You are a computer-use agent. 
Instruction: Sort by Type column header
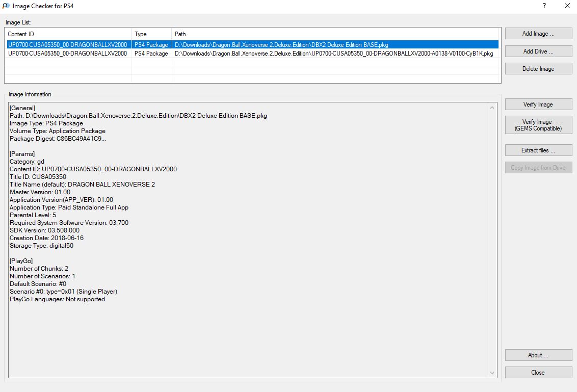151,34
